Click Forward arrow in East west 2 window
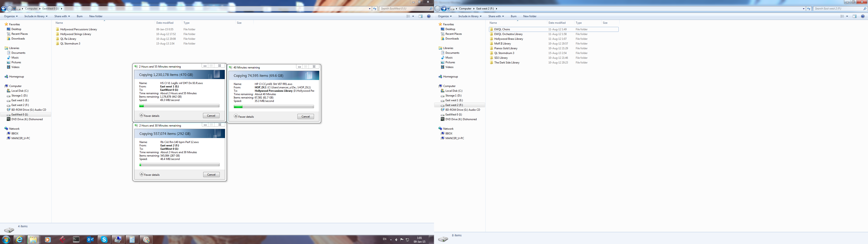This screenshot has width=868, height=244. tap(444, 9)
